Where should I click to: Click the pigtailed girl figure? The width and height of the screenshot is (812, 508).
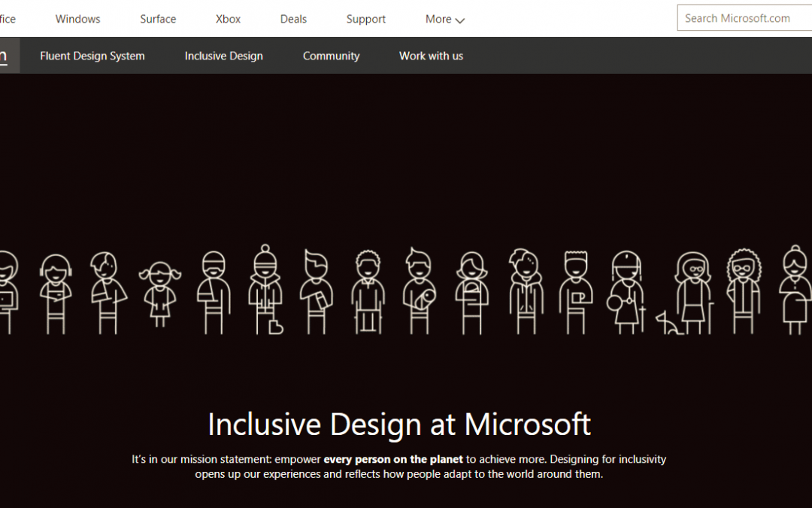[x=160, y=294]
